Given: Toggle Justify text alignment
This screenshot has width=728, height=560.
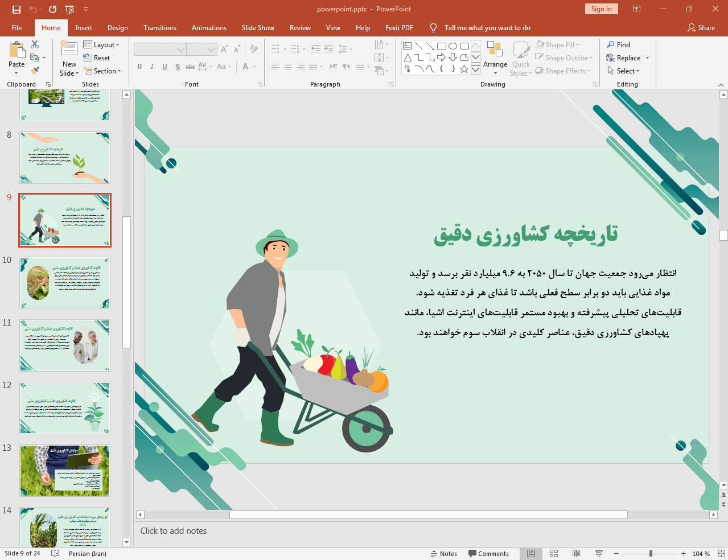Looking at the screenshot, I should 313,67.
